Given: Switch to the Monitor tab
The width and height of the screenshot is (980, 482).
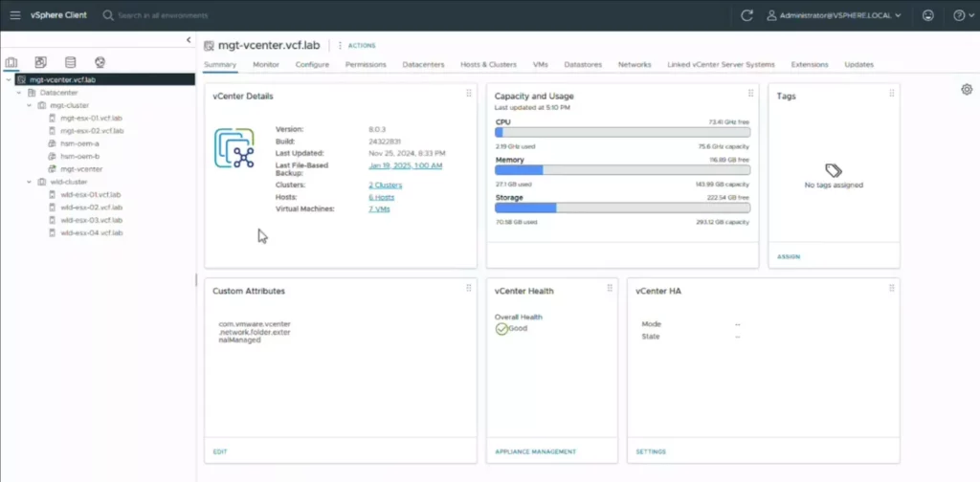Looking at the screenshot, I should 266,64.
